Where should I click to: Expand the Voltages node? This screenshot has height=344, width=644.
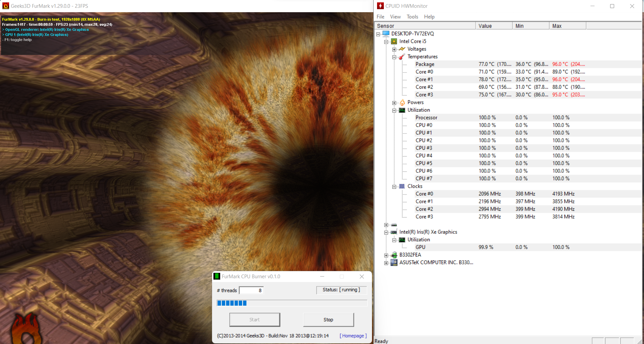[394, 49]
